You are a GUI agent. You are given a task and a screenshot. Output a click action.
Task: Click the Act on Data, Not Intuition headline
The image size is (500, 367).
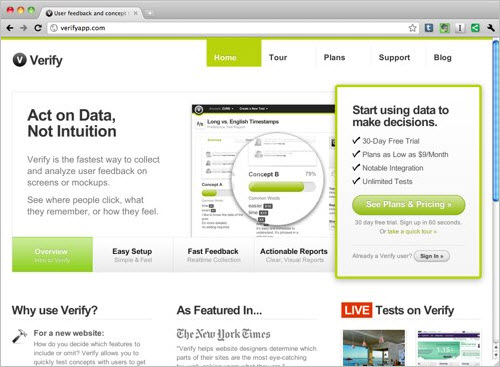(72, 123)
